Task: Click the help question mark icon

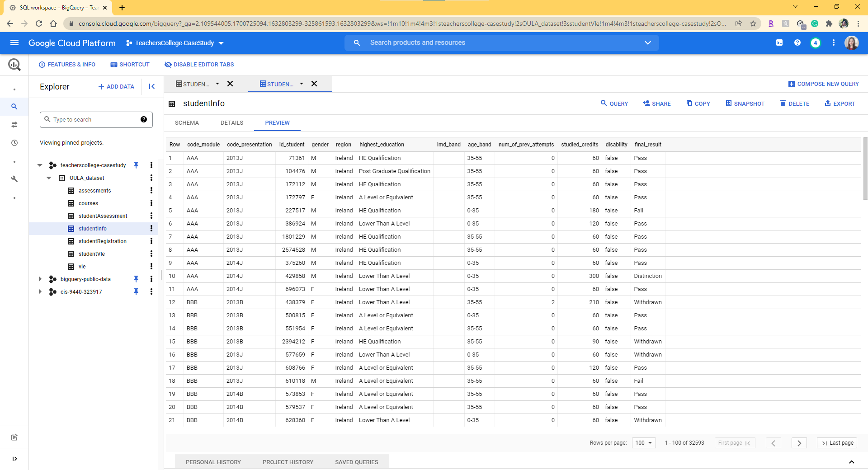Action: coord(797,43)
